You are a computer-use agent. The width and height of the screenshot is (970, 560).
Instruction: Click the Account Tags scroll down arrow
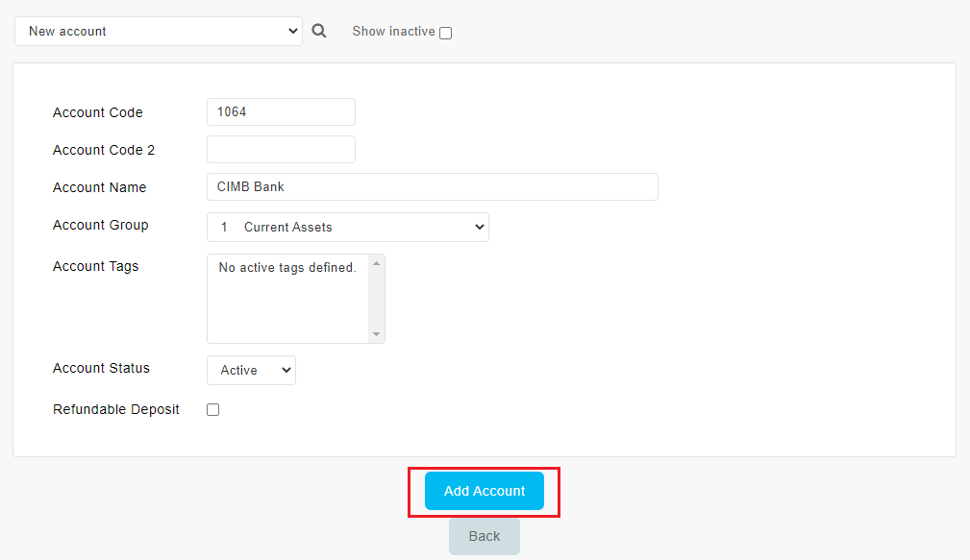[376, 334]
